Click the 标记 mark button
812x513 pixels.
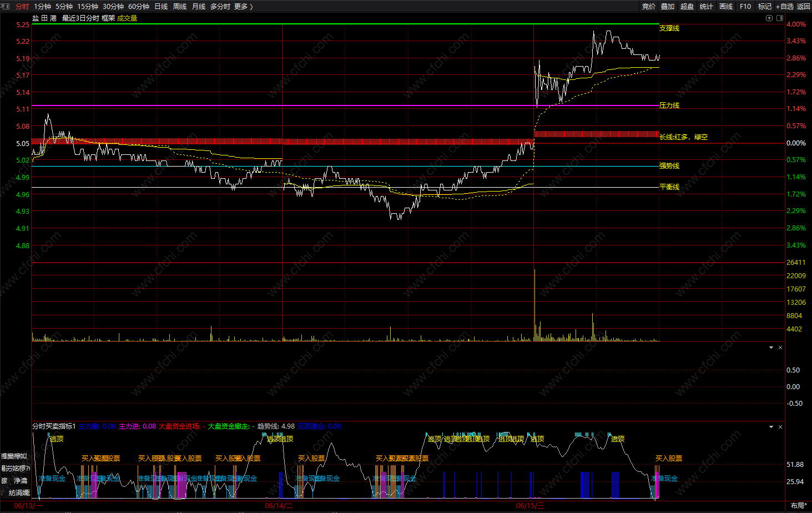click(765, 7)
